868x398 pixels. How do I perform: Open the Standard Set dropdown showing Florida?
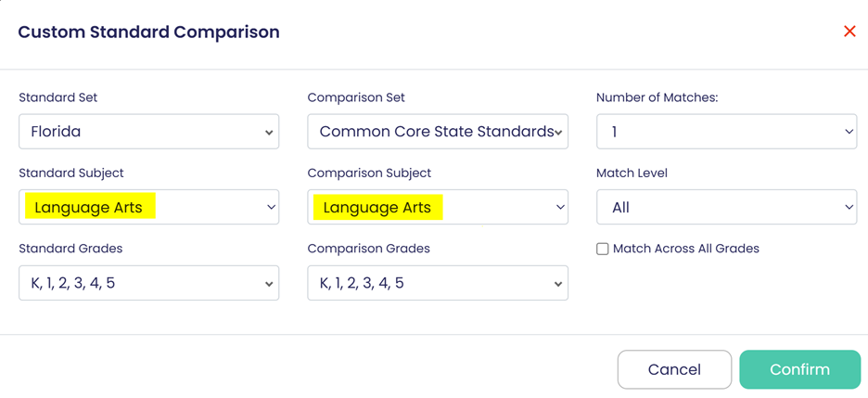coord(148,132)
